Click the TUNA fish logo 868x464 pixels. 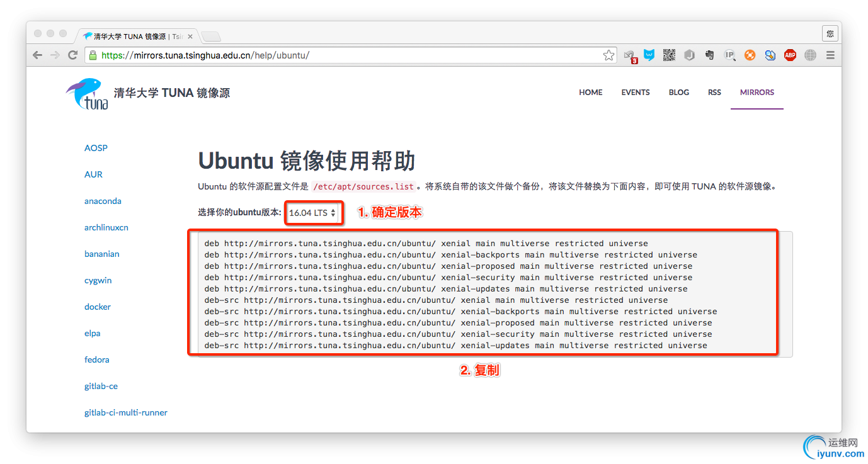click(87, 94)
